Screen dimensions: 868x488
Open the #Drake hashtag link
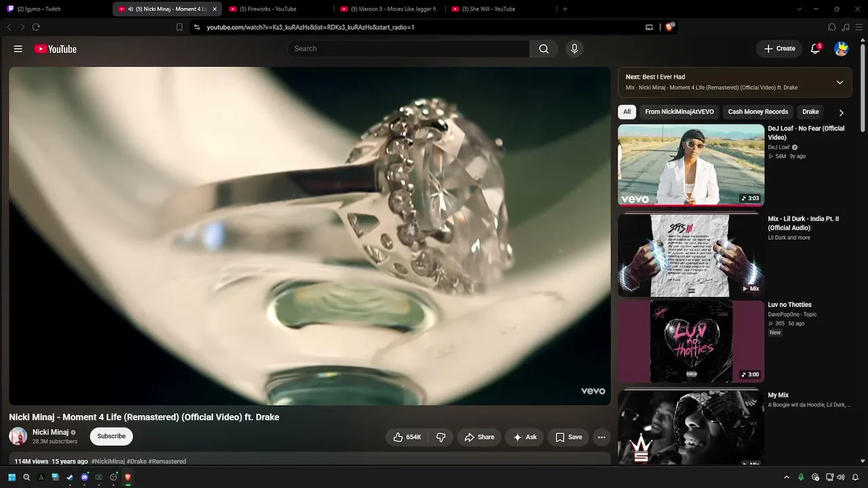136,462
